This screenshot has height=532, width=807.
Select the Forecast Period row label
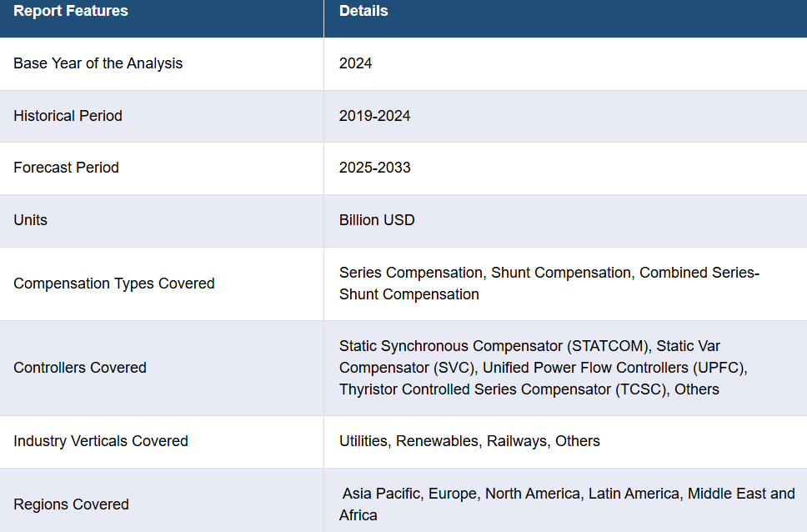[66, 168]
